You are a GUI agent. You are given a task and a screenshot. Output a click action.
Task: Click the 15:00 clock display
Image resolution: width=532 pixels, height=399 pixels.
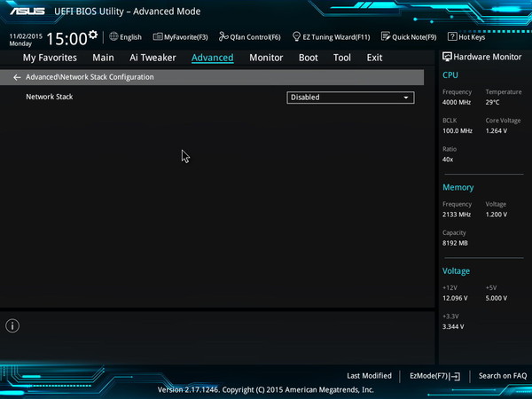(x=66, y=39)
